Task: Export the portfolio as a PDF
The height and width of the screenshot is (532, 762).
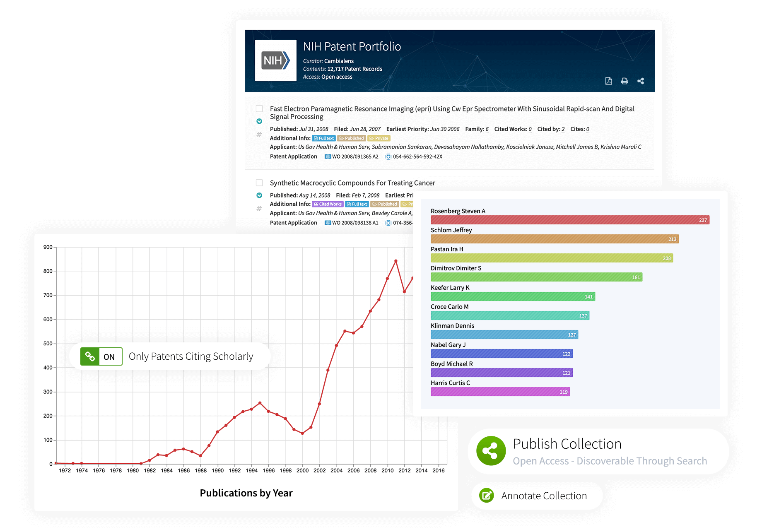Action: [x=608, y=81]
